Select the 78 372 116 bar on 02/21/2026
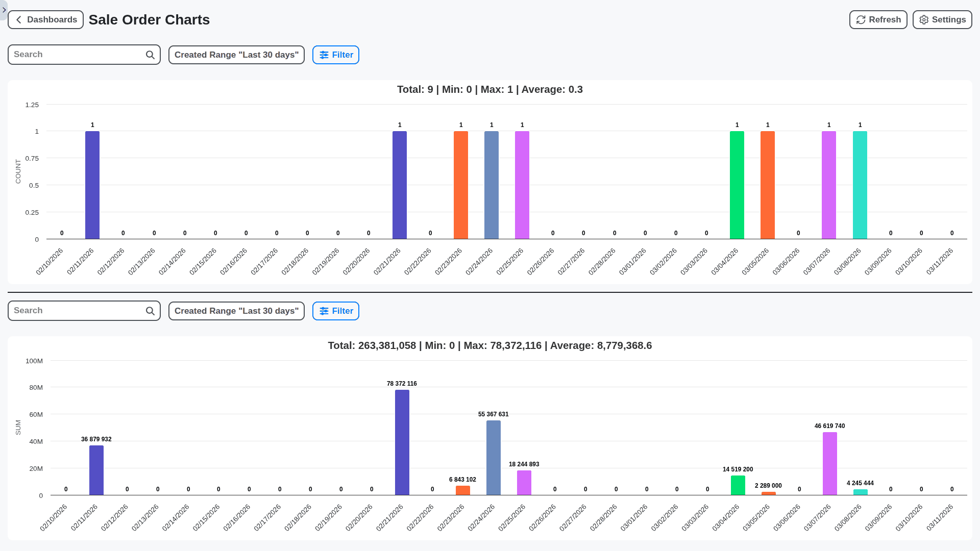The height and width of the screenshot is (551, 980). pos(402,441)
